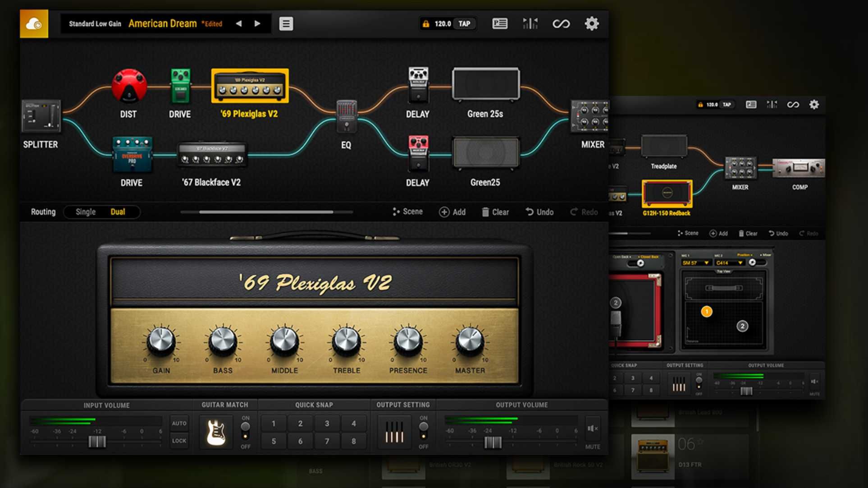The image size is (868, 488).
Task: Select the lower red DELAY pedal
Action: [x=418, y=154]
